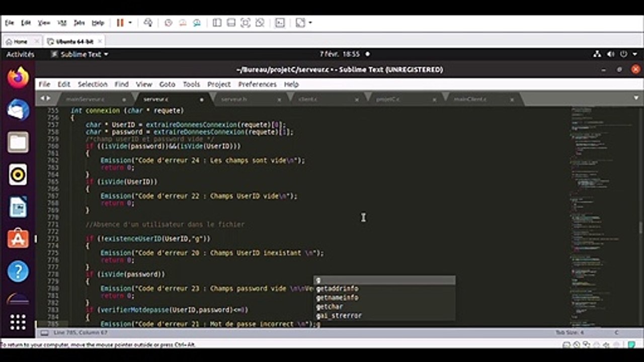The height and width of the screenshot is (362, 644).
Task: Open VMware File menu
Action: click(x=10, y=23)
